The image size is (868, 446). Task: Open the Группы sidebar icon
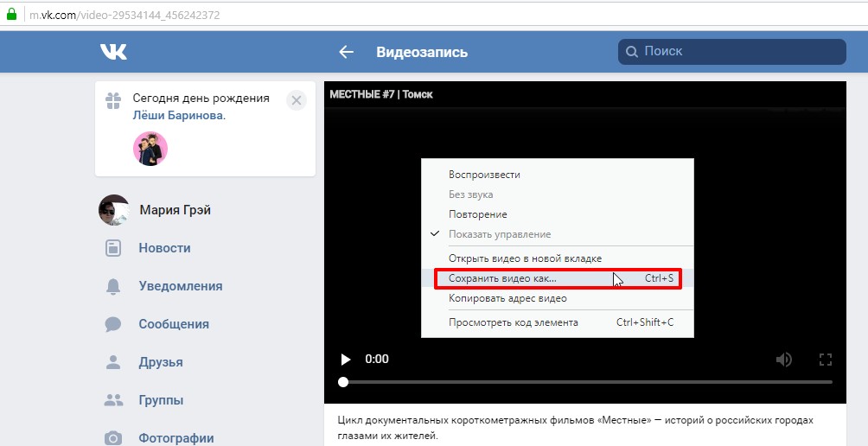pyautogui.click(x=113, y=400)
